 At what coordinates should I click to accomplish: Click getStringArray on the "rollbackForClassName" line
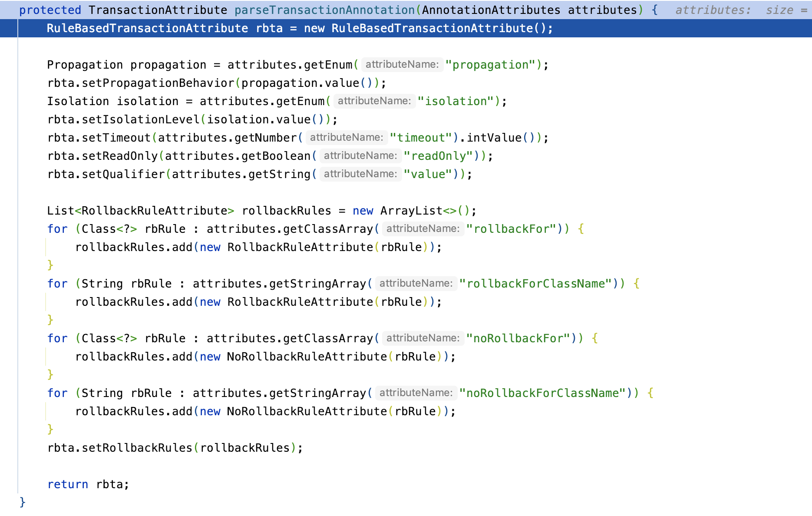[x=317, y=284]
